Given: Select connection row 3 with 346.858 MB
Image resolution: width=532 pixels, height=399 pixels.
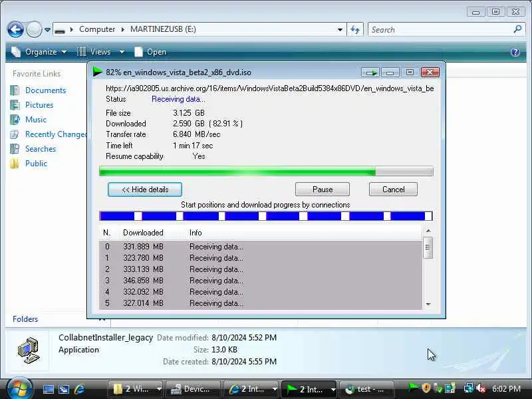Looking at the screenshot, I should [260, 281].
